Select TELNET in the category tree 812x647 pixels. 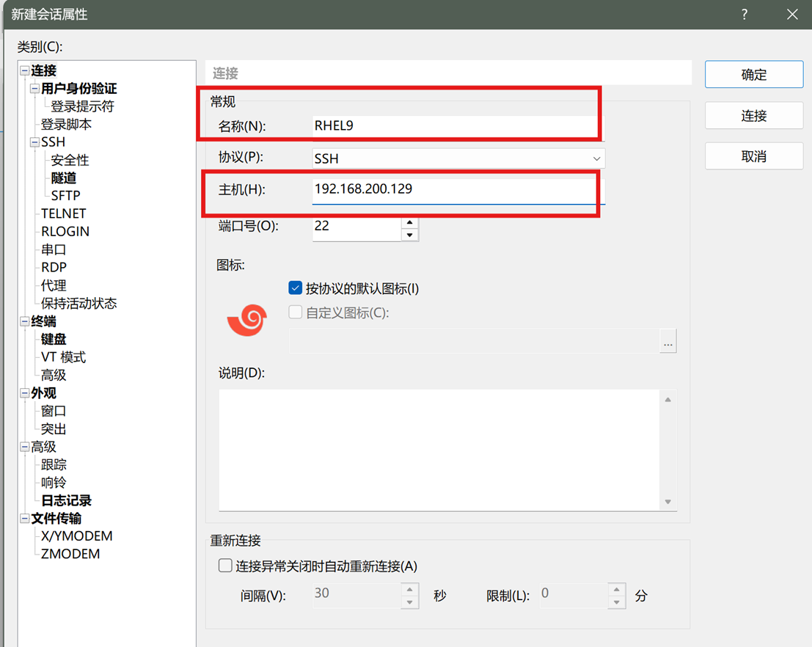click(64, 213)
